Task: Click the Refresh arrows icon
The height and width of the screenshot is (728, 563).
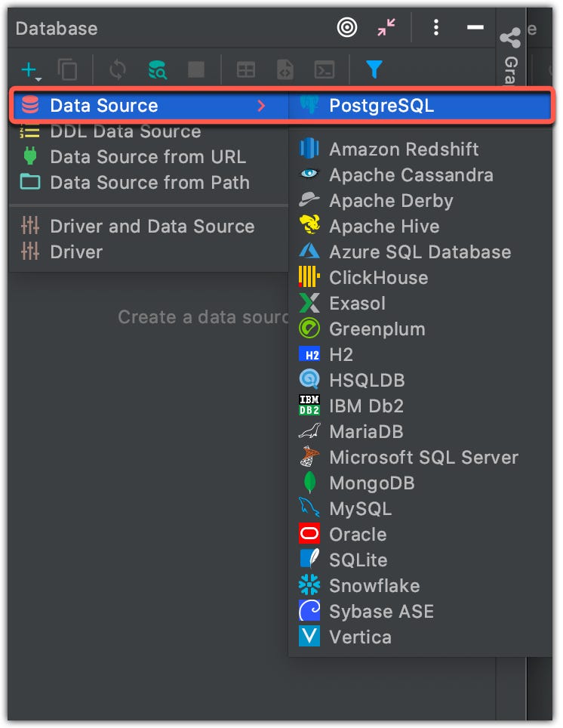Action: [118, 70]
